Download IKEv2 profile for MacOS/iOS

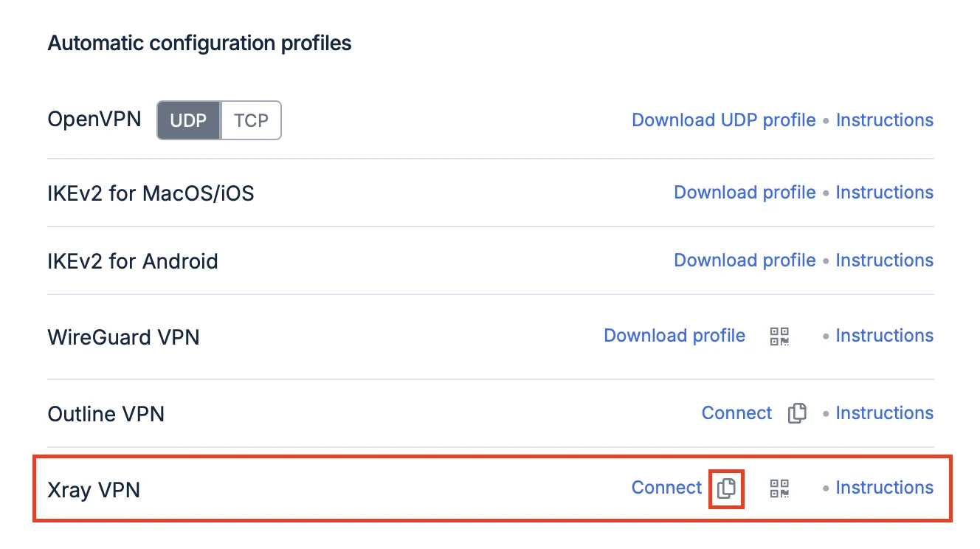point(745,193)
